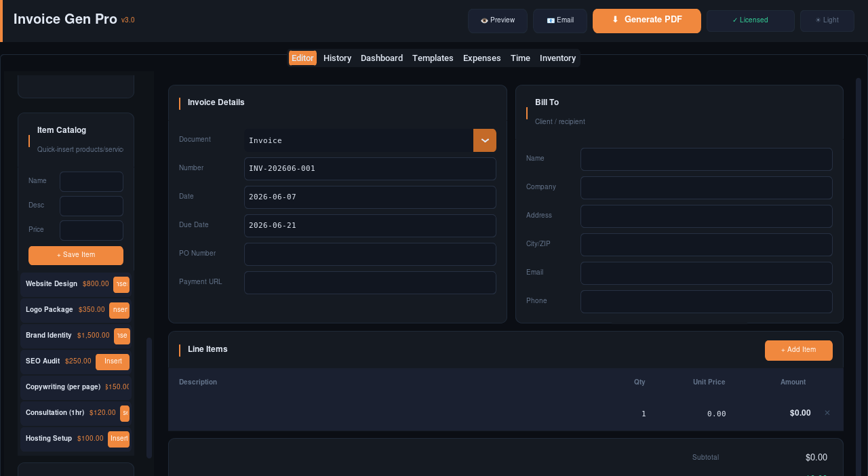Open the Time tab

(520, 58)
